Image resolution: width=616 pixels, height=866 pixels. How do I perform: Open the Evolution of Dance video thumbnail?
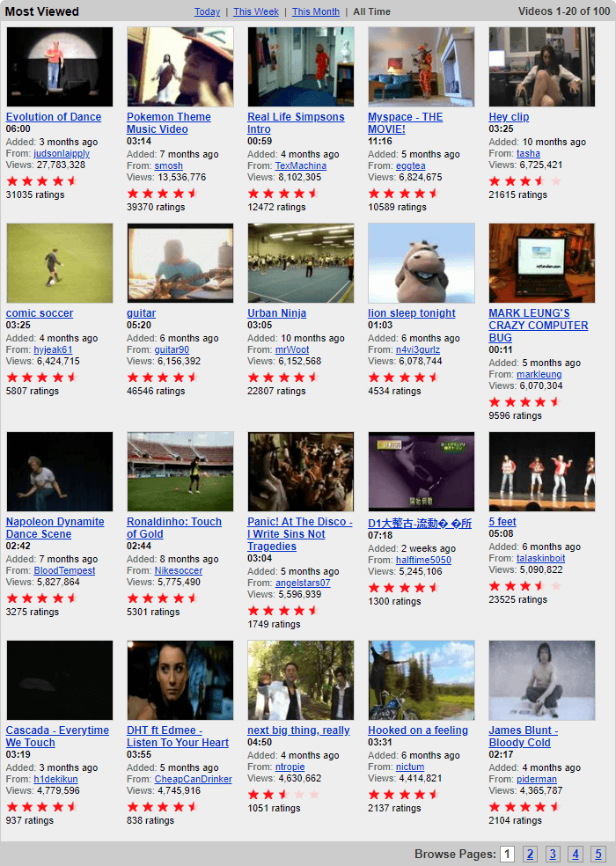point(60,67)
